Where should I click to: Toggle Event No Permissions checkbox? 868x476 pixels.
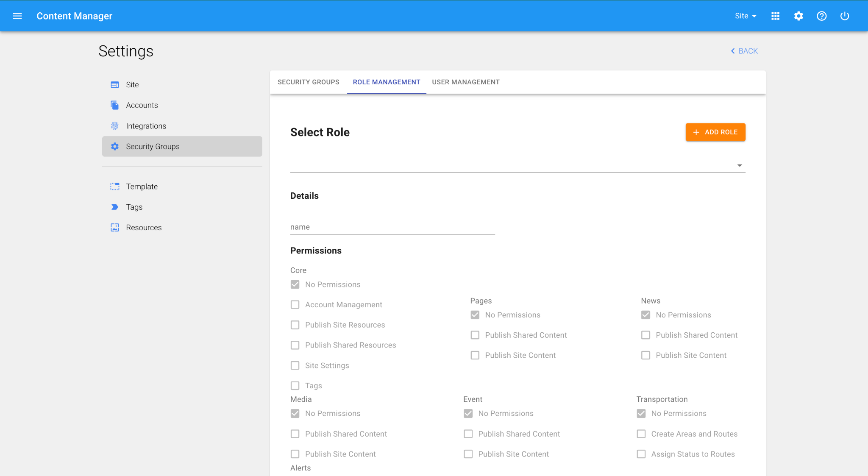click(x=468, y=414)
